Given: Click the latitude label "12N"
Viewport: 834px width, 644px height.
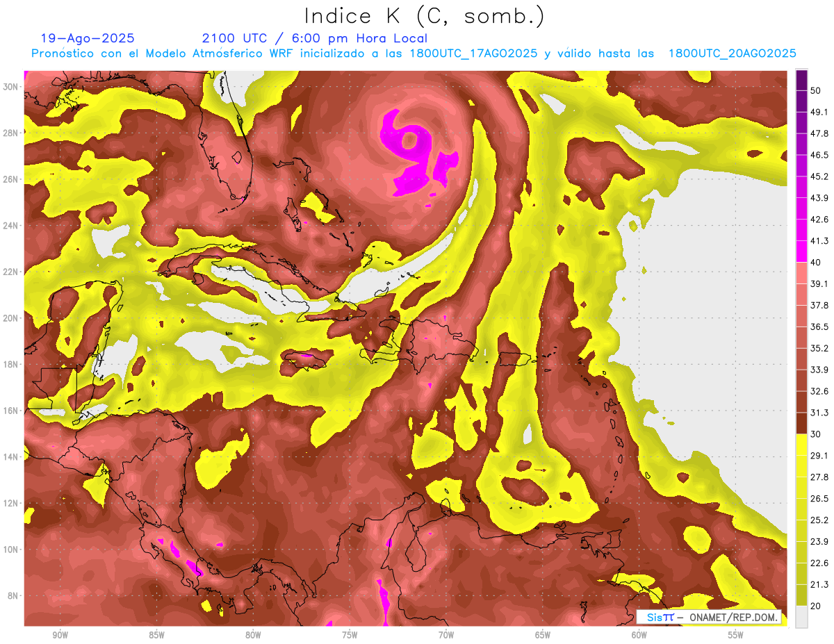Looking at the screenshot, I should pyautogui.click(x=10, y=504).
